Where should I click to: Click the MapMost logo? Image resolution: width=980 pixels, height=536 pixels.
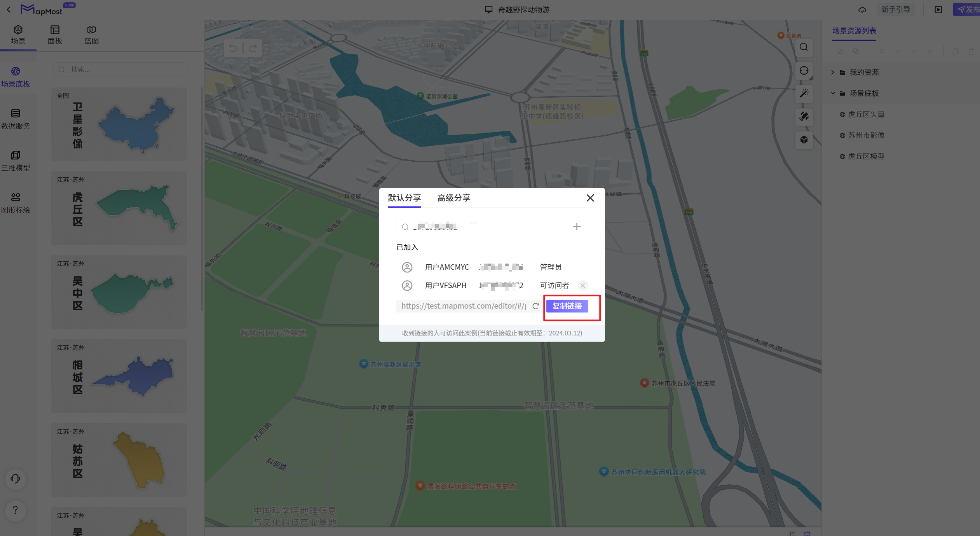tap(42, 10)
